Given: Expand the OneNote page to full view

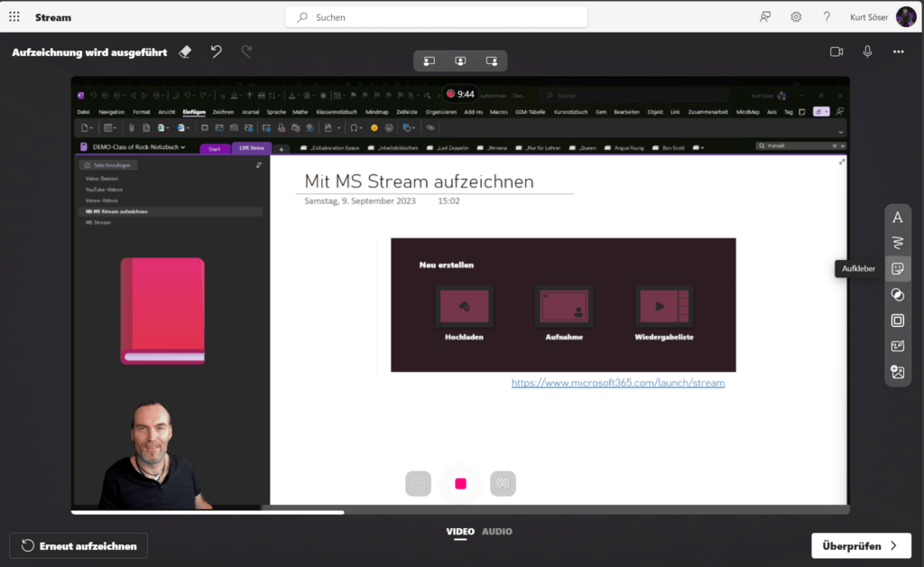Looking at the screenshot, I should pyautogui.click(x=842, y=162).
